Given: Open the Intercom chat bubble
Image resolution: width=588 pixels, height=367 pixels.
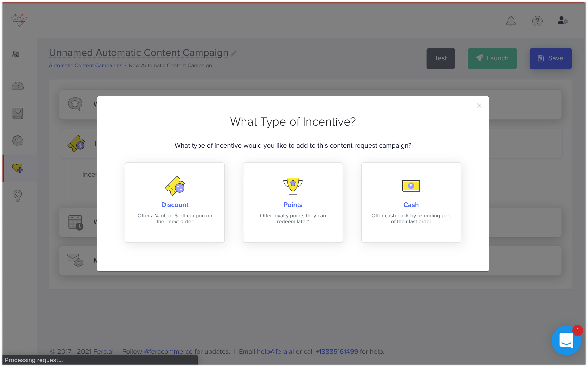Looking at the screenshot, I should pos(566,341).
